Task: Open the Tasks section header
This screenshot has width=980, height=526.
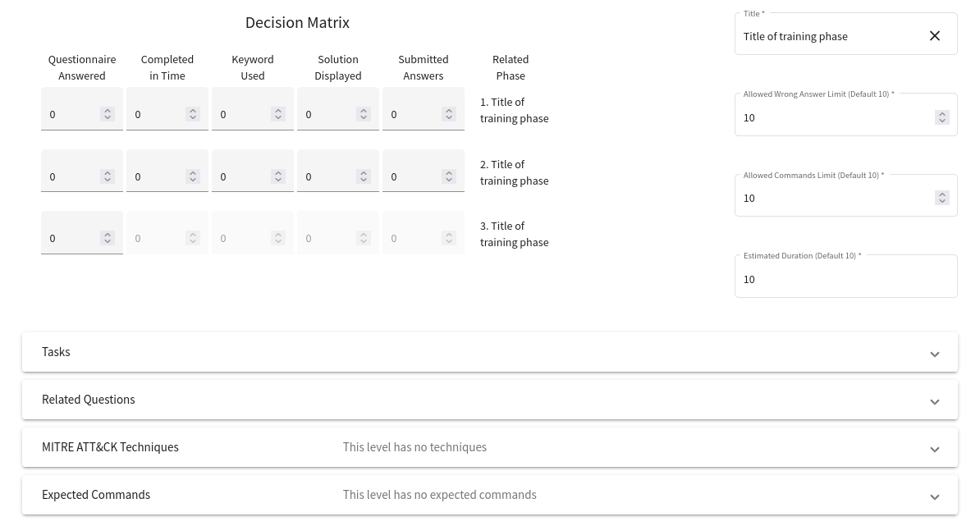Action: [490, 352]
